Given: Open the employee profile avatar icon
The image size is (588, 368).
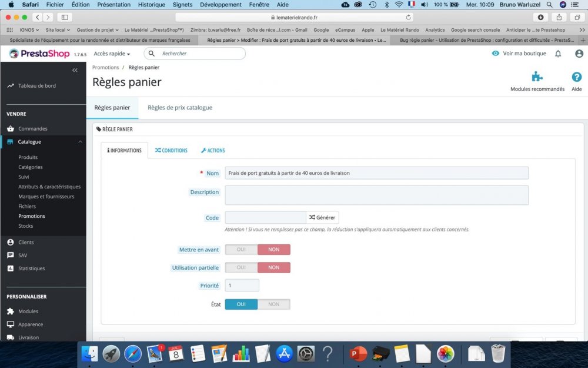Looking at the screenshot, I should click(579, 54).
